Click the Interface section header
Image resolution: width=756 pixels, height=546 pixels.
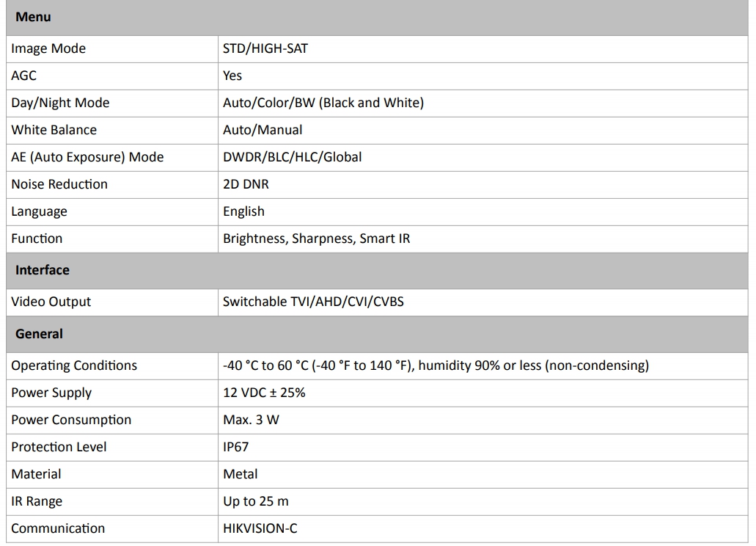click(x=43, y=270)
